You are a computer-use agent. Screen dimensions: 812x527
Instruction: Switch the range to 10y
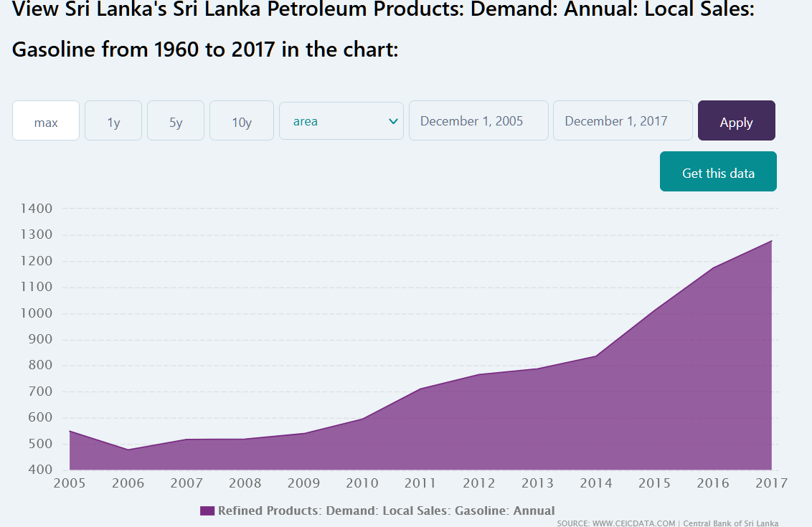(x=241, y=120)
